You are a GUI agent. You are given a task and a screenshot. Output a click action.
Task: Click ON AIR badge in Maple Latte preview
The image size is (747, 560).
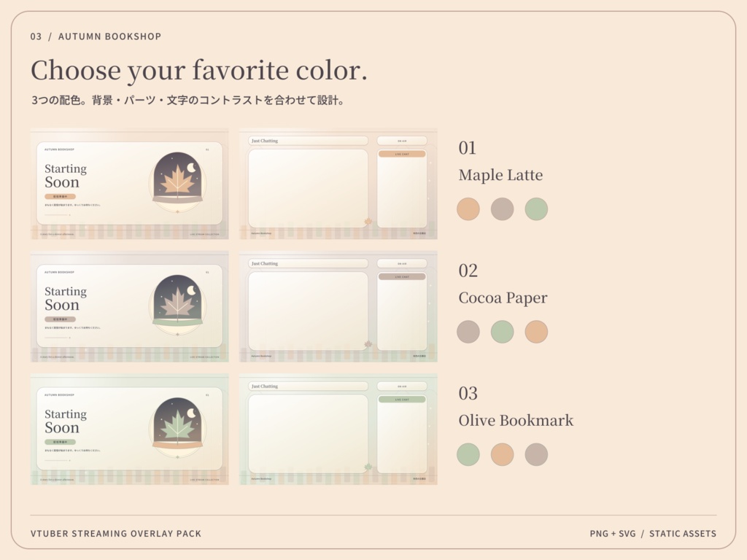tap(402, 141)
